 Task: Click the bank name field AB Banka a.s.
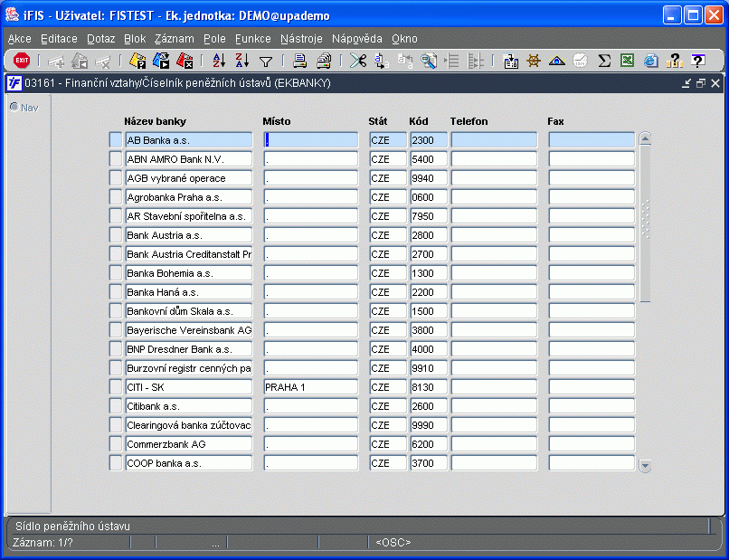pyautogui.click(x=189, y=140)
